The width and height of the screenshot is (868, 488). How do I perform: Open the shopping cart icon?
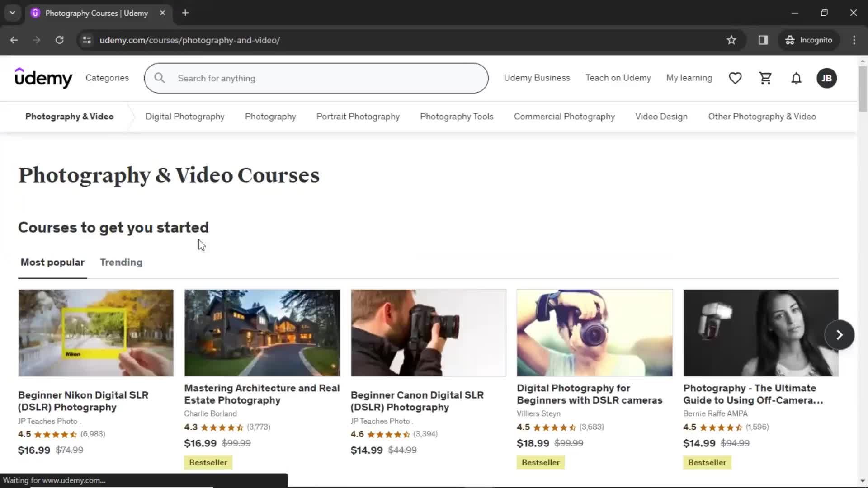(765, 78)
